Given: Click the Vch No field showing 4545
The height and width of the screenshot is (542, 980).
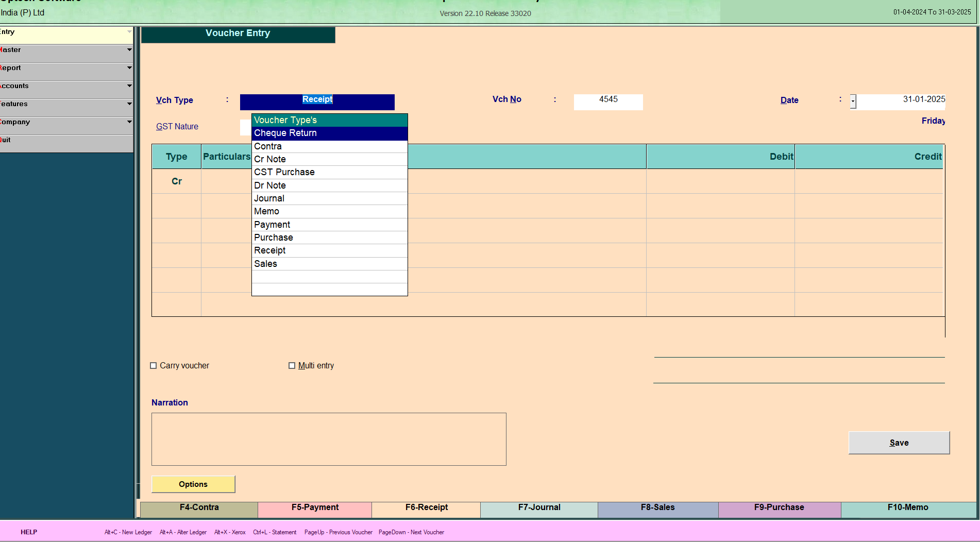Looking at the screenshot, I should (608, 100).
